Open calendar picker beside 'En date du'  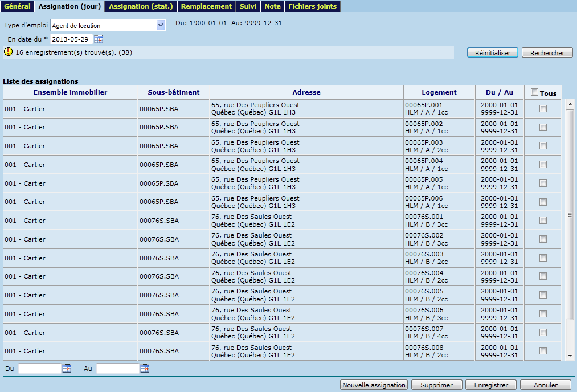[x=99, y=39]
